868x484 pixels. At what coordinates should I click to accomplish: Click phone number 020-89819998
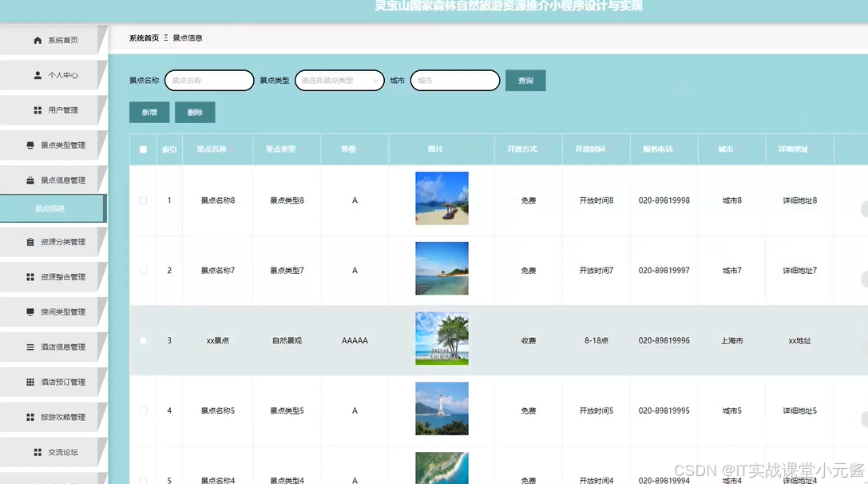pos(664,200)
